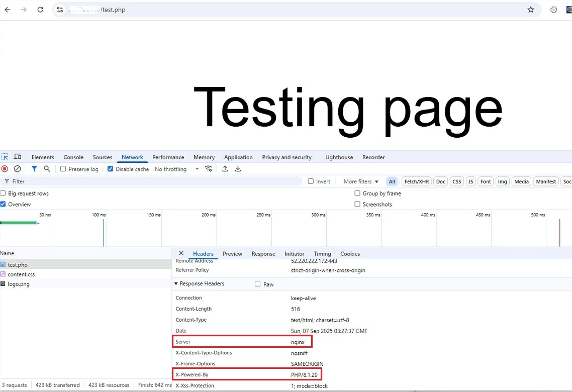Reload the test.php page
This screenshot has width=572, height=392.
click(x=40, y=10)
